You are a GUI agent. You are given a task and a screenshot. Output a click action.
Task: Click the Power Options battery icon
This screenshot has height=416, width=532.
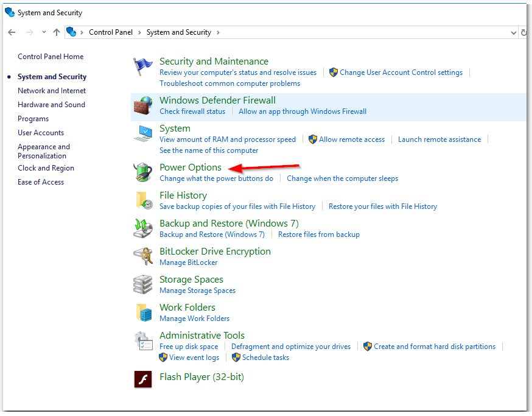pyautogui.click(x=142, y=172)
